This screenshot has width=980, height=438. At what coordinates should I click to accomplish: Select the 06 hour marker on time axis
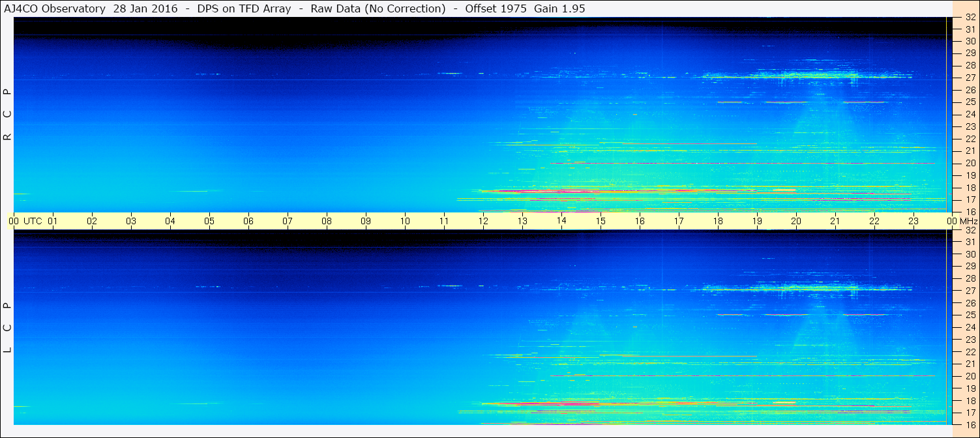(248, 221)
